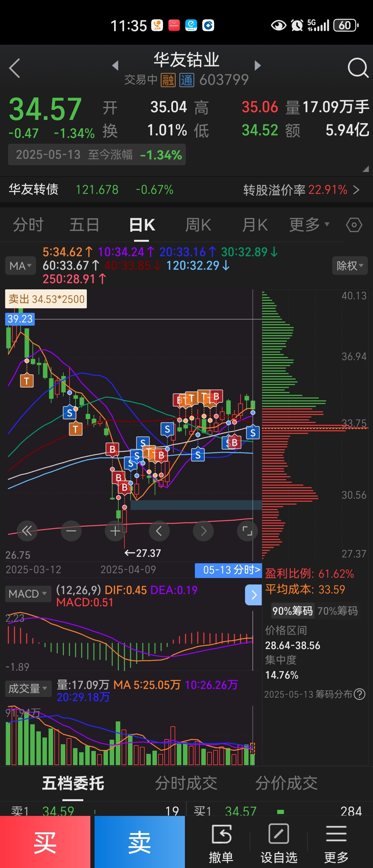The height and width of the screenshot is (868, 373).
Task: Open the 更多 menu in bottom bar
Action: click(336, 844)
